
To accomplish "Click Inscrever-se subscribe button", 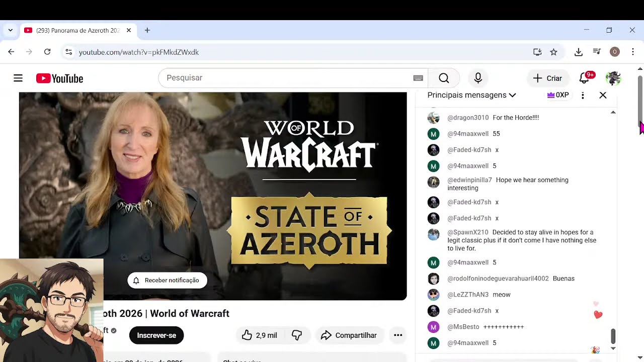I will (156, 335).
